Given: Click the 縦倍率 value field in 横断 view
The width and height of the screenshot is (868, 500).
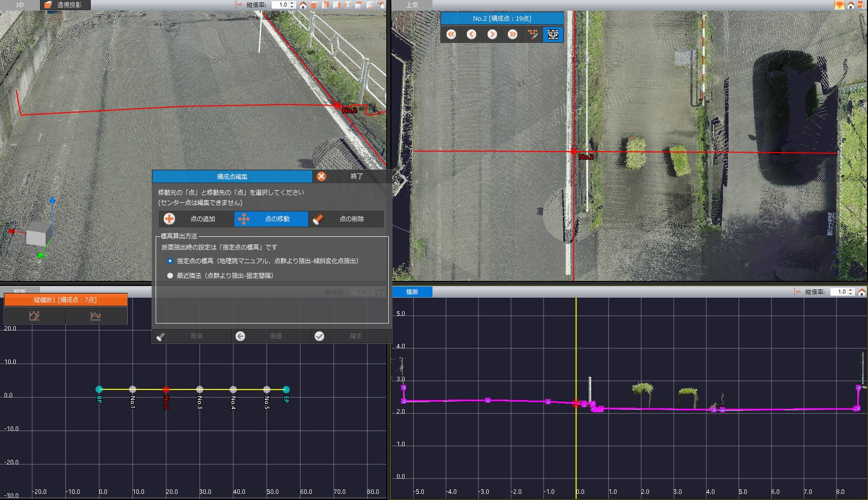Looking at the screenshot, I should pyautogui.click(x=839, y=292).
